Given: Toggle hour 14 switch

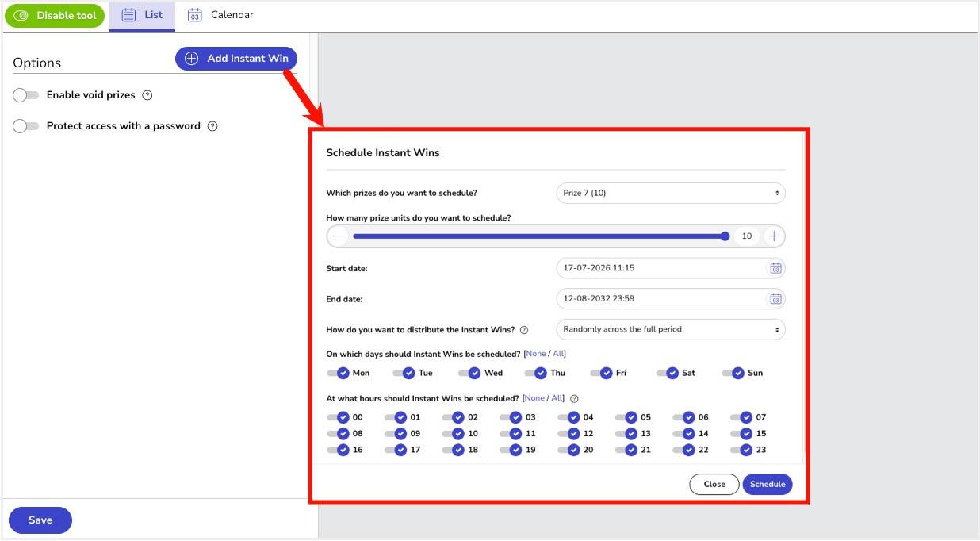Looking at the screenshot, I should pyautogui.click(x=683, y=434).
